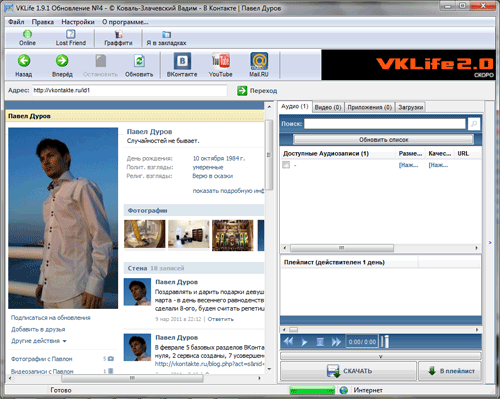Screen dimensions: 500x399
Task: Click the collapse bar with down arrow above СКАЧАТЬ
Action: [381, 356]
